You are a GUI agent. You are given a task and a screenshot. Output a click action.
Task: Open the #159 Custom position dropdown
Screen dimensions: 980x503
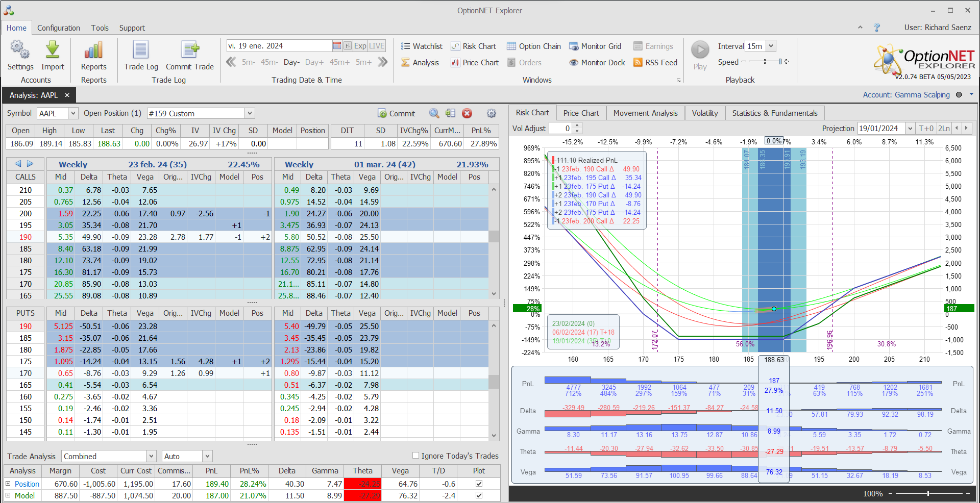pyautogui.click(x=250, y=113)
